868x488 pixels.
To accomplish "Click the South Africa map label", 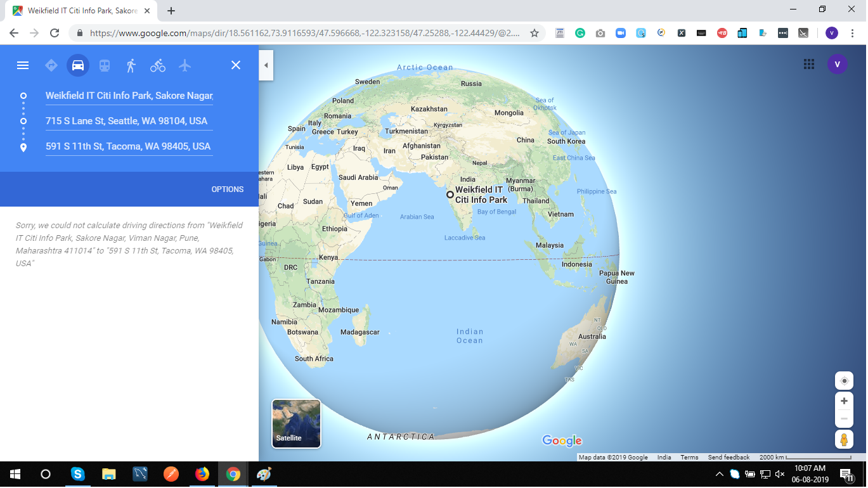I will tap(314, 359).
